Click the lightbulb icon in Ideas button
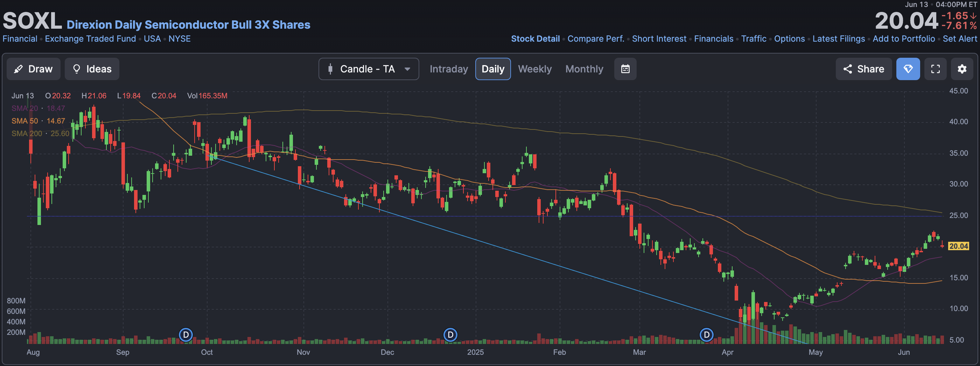980x366 pixels. [76, 69]
